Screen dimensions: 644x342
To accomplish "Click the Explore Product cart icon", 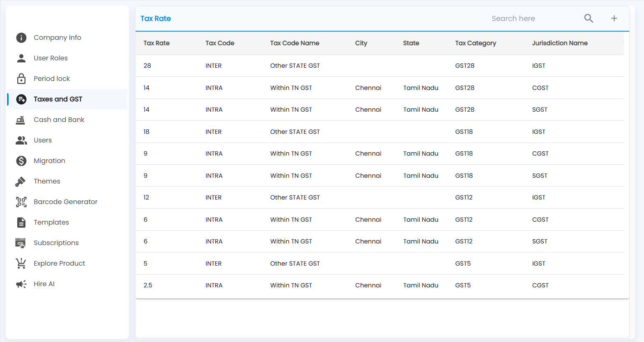I will pyautogui.click(x=21, y=263).
